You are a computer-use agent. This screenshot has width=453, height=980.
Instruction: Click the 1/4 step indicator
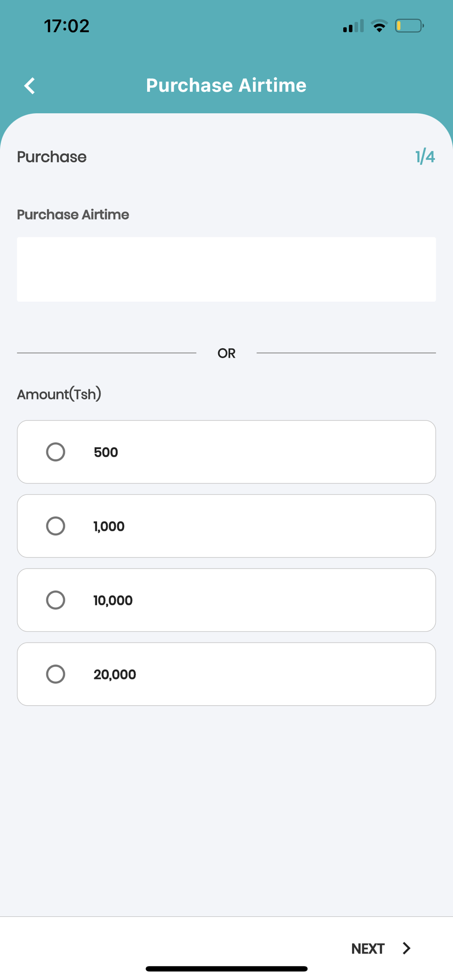(x=425, y=157)
